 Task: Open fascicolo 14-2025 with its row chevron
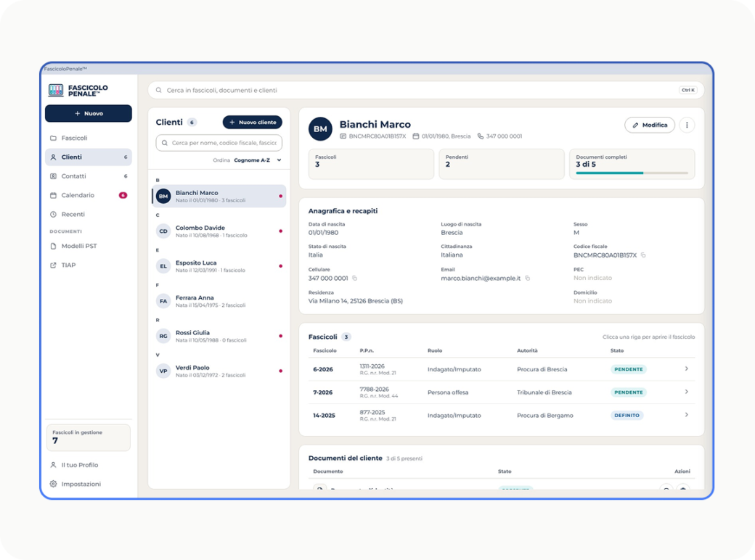(687, 415)
